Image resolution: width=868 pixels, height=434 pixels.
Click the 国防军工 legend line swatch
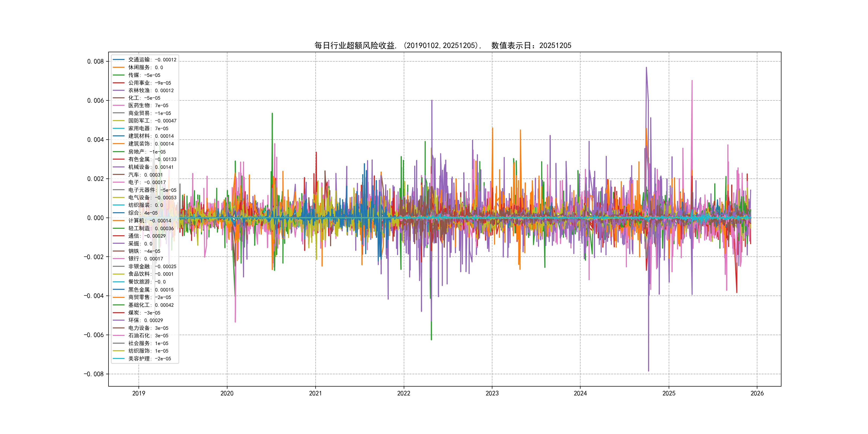119,121
